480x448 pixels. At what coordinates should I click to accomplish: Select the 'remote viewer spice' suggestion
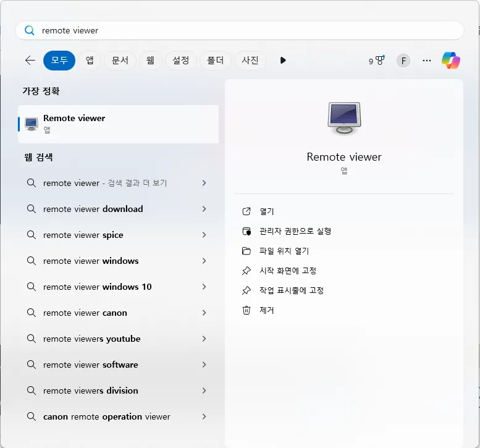[118, 235]
